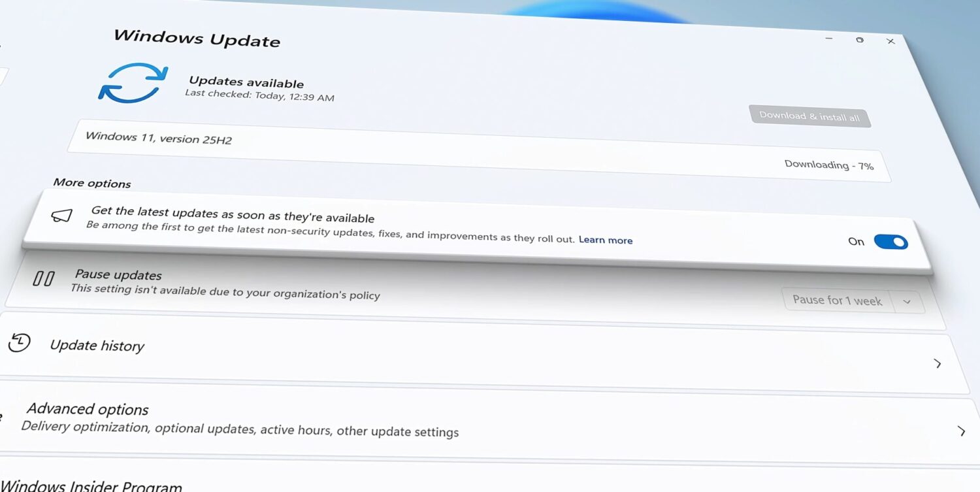Click the blue sync arrows icon
Viewport: 980px width, 492px height.
coord(133,83)
